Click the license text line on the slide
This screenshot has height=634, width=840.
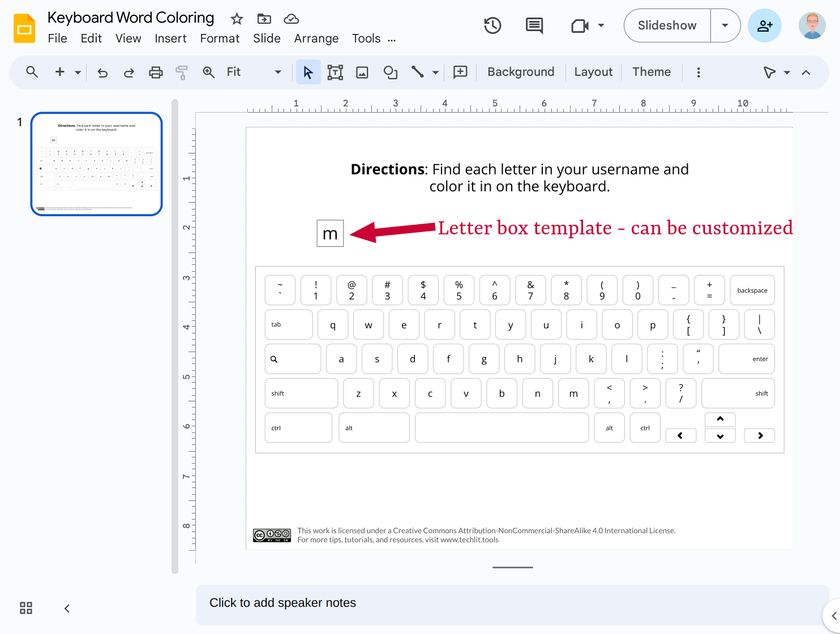(486, 531)
